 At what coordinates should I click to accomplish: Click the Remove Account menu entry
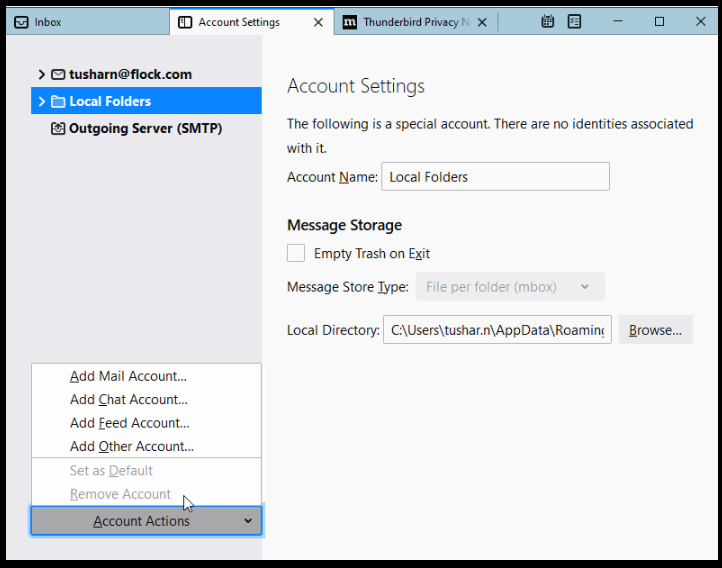tap(146, 494)
